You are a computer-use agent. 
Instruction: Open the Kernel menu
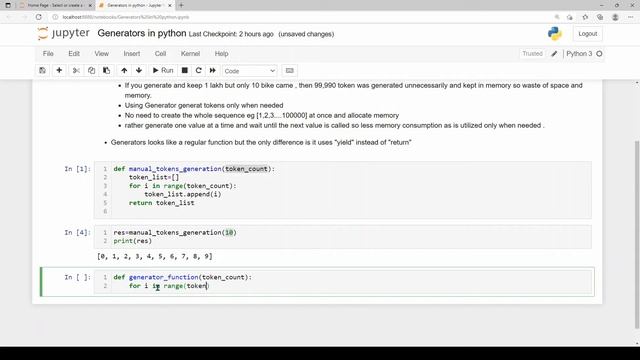pyautogui.click(x=190, y=53)
